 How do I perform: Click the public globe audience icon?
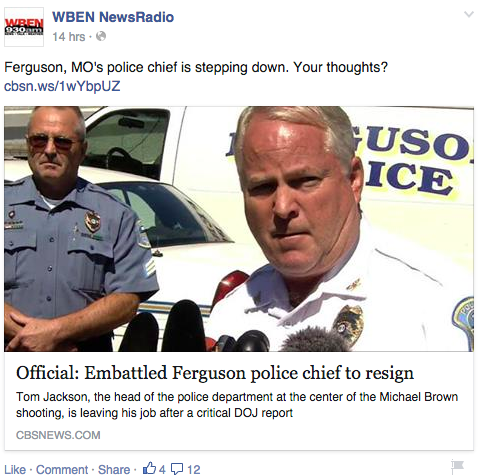101,36
